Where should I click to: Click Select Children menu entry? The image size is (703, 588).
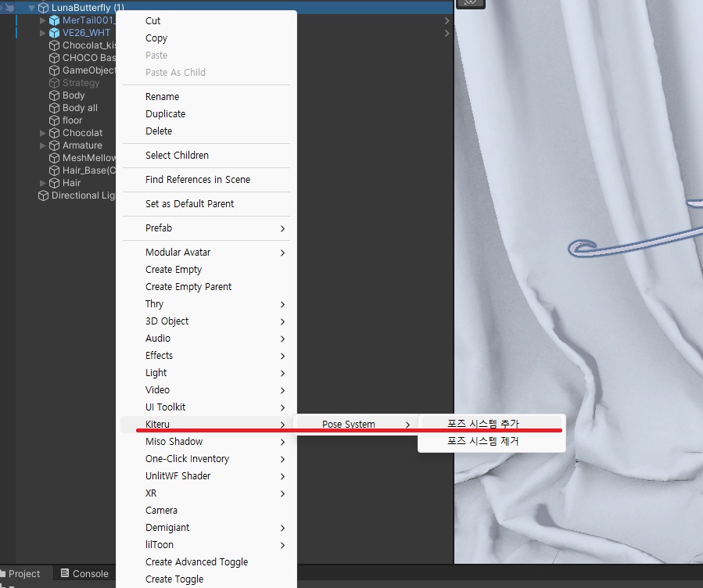[x=206, y=156]
